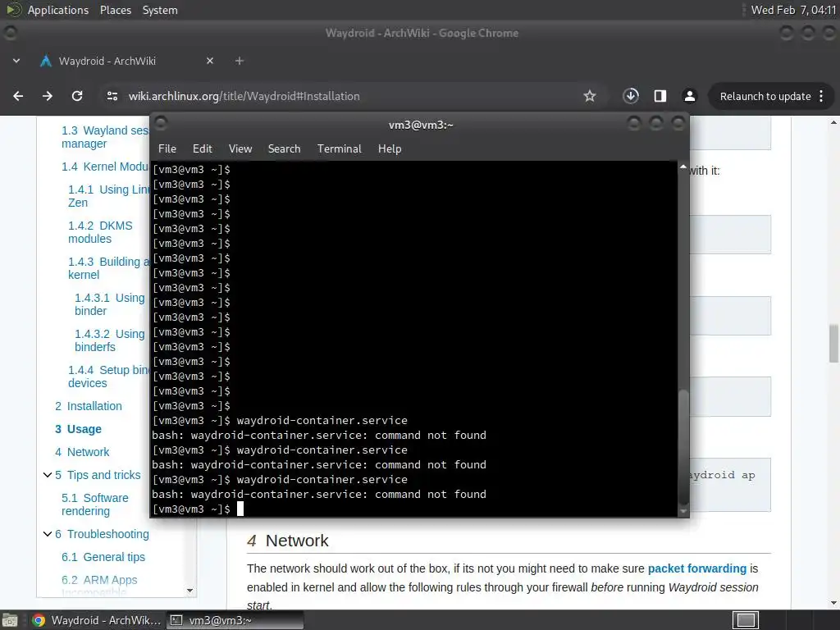The image size is (840, 630).
Task: Click the Chrome page scrollbar thumb
Action: (x=833, y=343)
